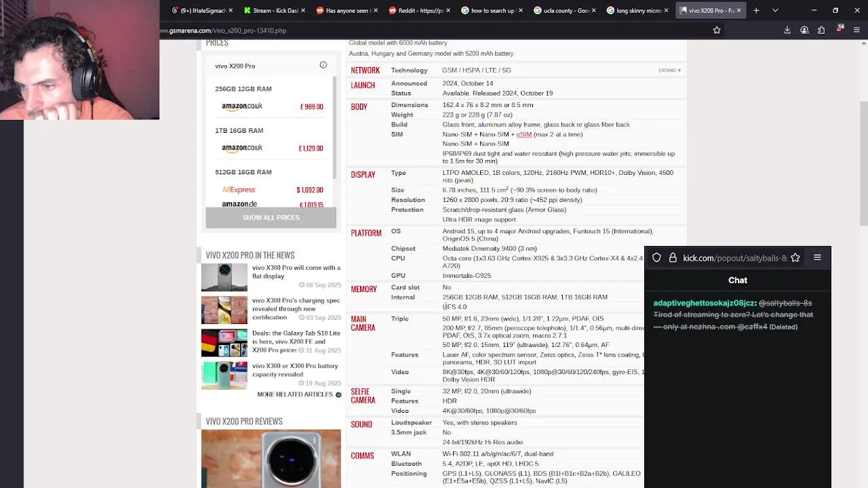Open article 'vivo X300 Pro will come with a flat display'
Screen dimensions: 868x488
[x=296, y=272]
